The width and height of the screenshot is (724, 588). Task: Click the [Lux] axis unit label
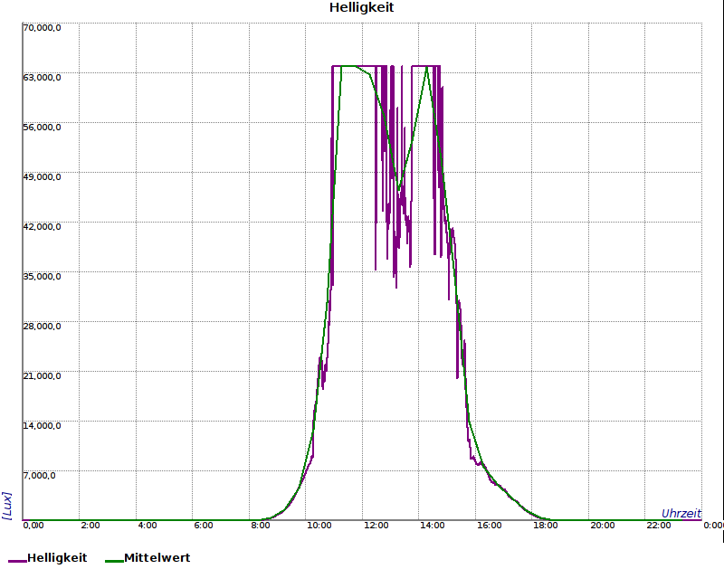click(x=7, y=506)
